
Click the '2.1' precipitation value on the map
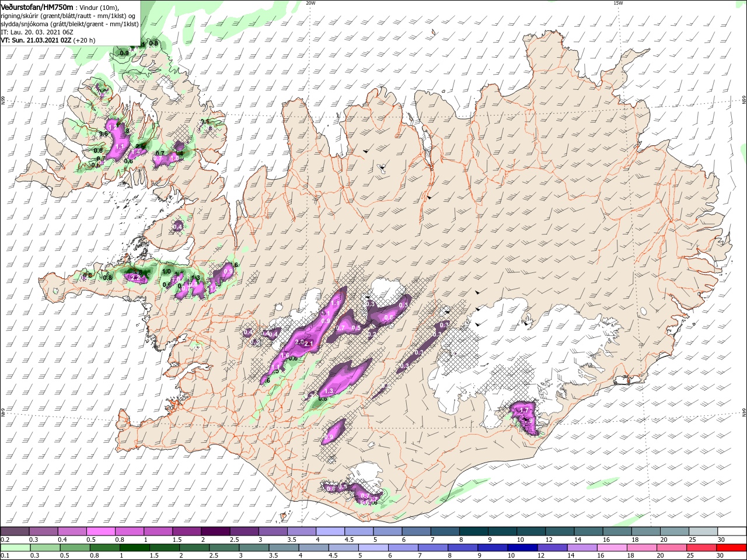309,343
